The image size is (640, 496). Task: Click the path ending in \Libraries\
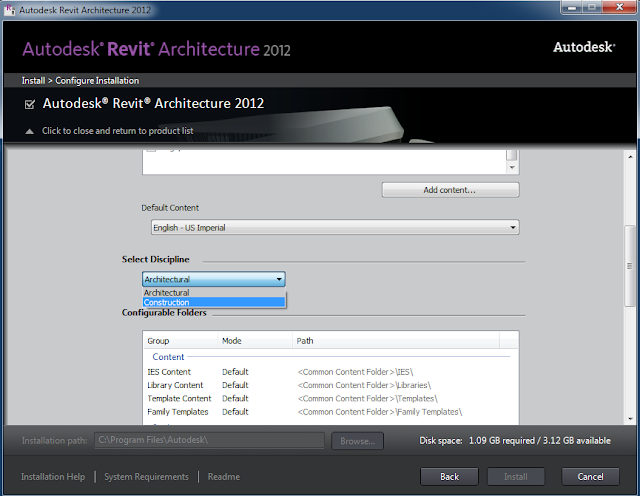364,385
